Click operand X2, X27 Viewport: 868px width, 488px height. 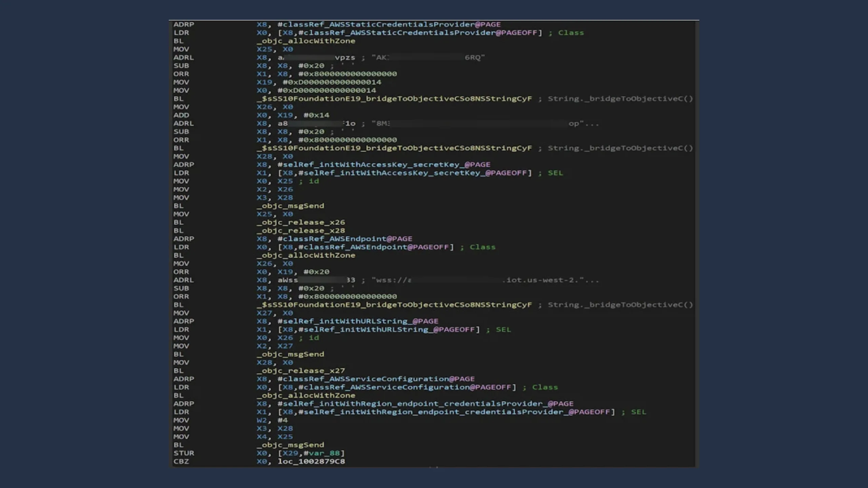pyautogui.click(x=275, y=346)
